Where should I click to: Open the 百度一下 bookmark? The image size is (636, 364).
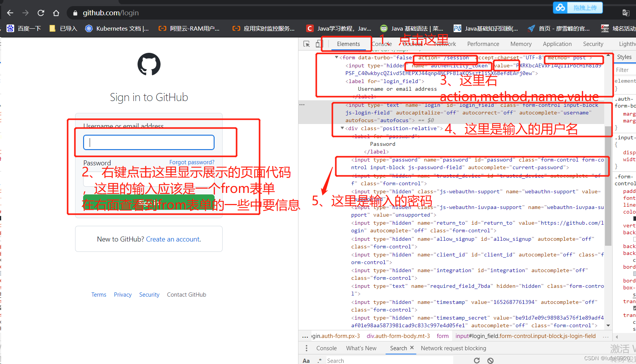(24, 28)
